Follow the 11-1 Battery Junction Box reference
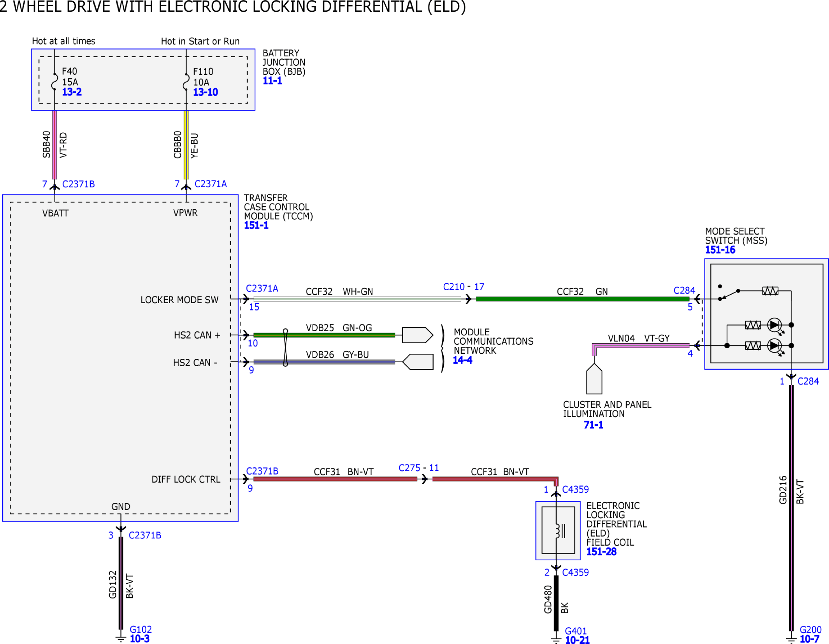 272,81
